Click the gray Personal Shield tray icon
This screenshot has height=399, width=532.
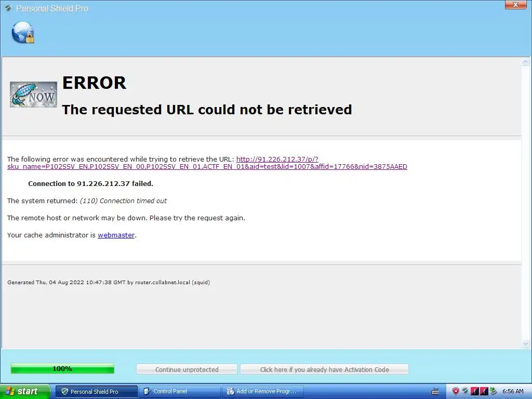click(x=465, y=391)
